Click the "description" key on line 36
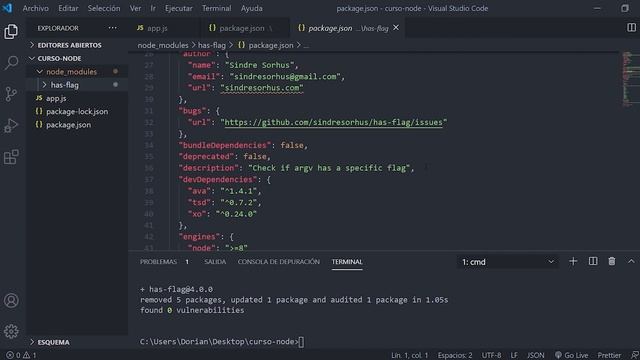This screenshot has width=640, height=360. (x=209, y=168)
